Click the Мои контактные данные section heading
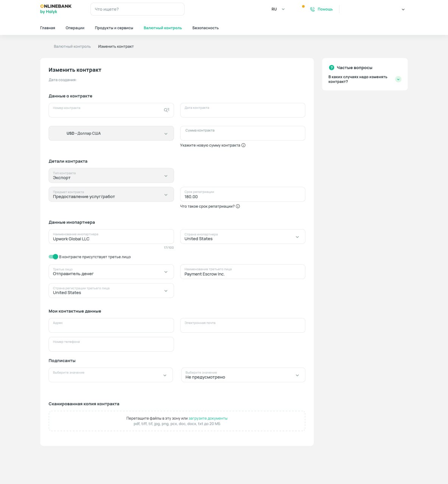This screenshot has width=448, height=484. pos(75,311)
